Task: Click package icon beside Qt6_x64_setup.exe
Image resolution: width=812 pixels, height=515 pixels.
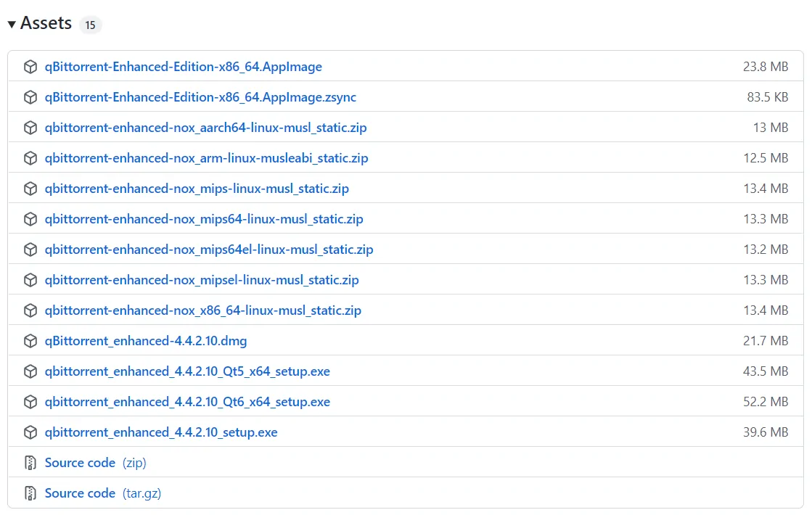Action: tap(30, 402)
